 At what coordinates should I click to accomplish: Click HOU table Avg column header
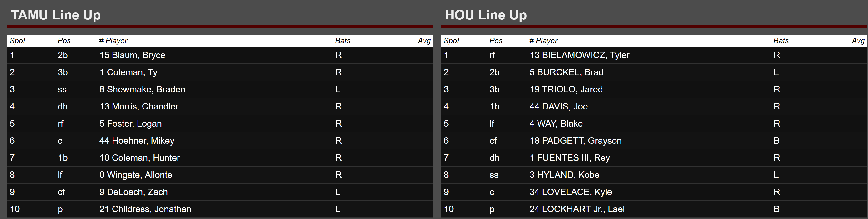(858, 41)
